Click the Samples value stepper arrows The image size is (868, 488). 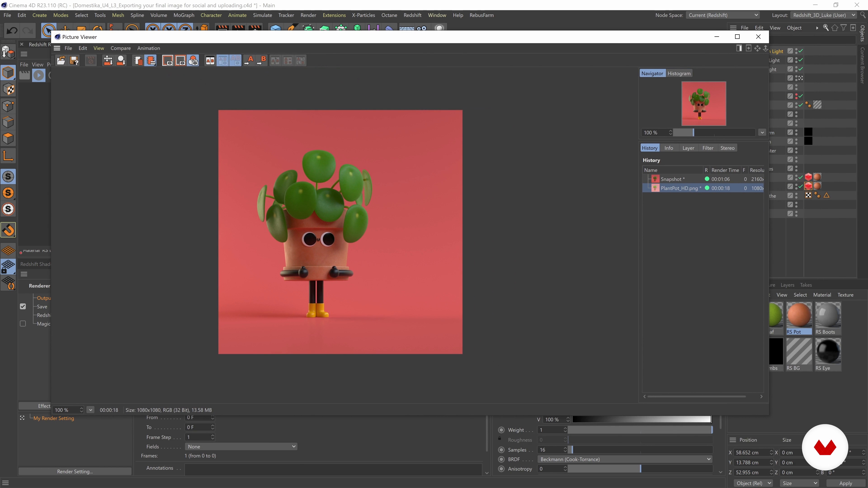[x=565, y=450]
